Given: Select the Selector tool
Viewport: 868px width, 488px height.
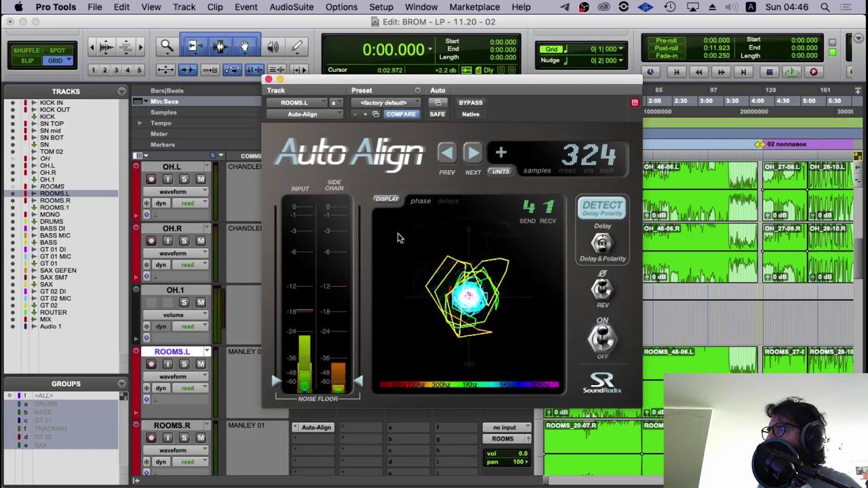Looking at the screenshot, I should 219,47.
